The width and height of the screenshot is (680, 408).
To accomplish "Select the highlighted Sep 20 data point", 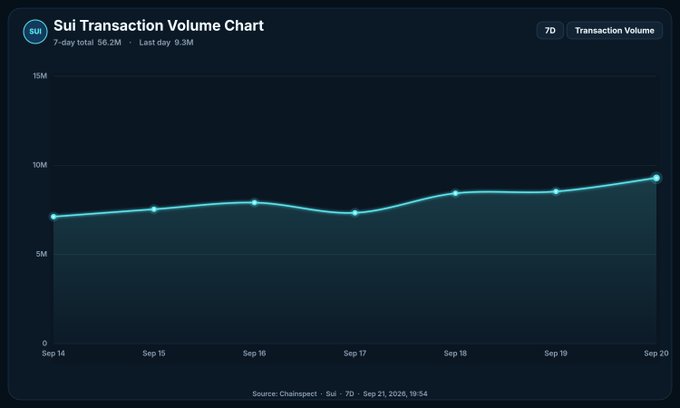I will coord(656,178).
